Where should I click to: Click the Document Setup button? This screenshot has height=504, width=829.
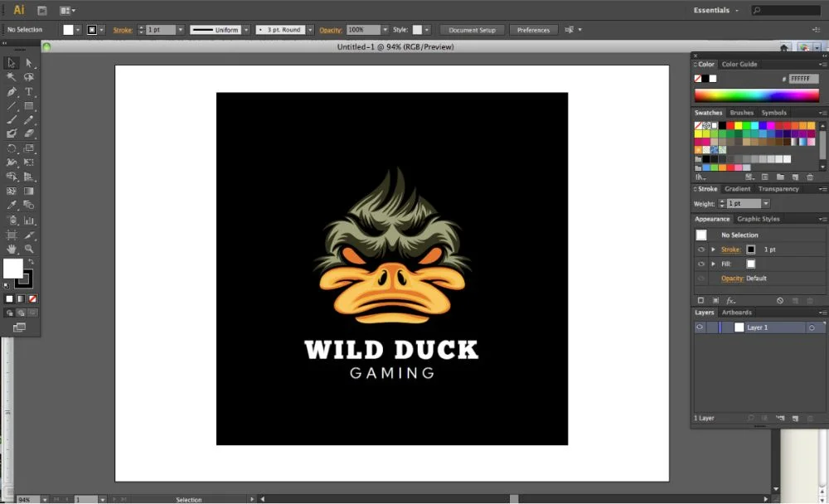pos(472,30)
